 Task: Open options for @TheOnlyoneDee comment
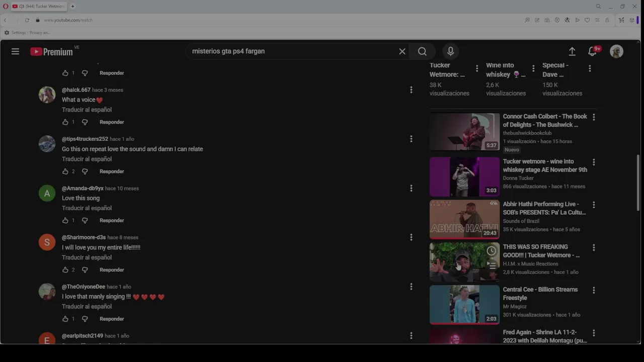411,287
